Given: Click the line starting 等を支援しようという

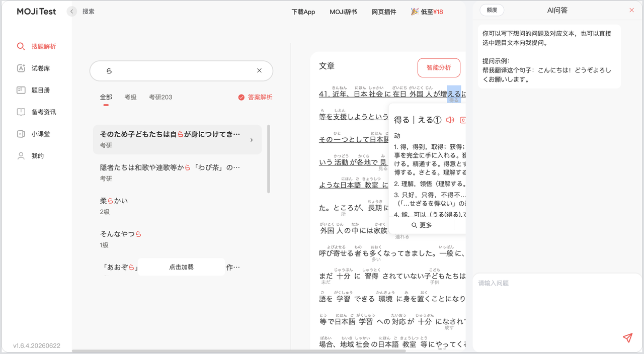Looking at the screenshot, I should 354,117.
